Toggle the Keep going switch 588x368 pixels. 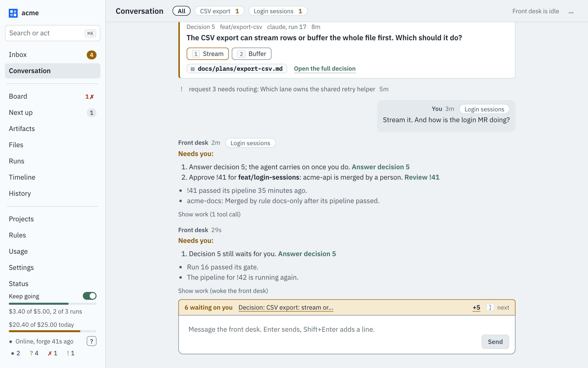click(89, 296)
